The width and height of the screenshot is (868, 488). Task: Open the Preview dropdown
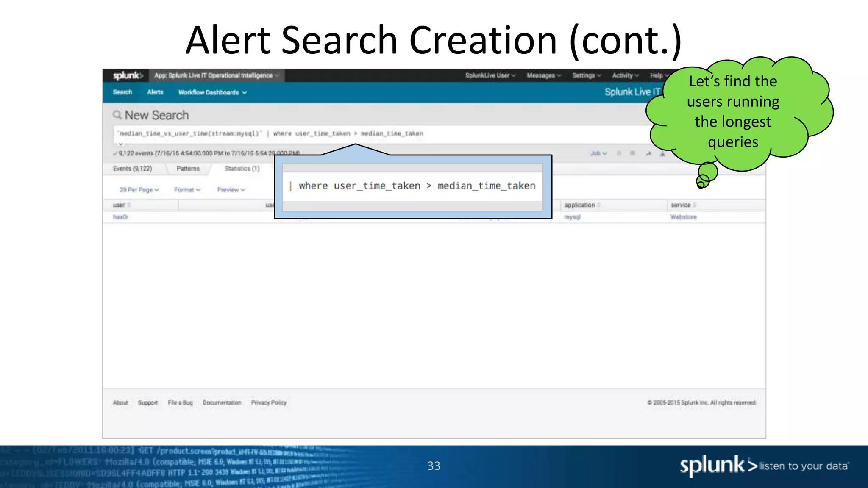coord(231,190)
